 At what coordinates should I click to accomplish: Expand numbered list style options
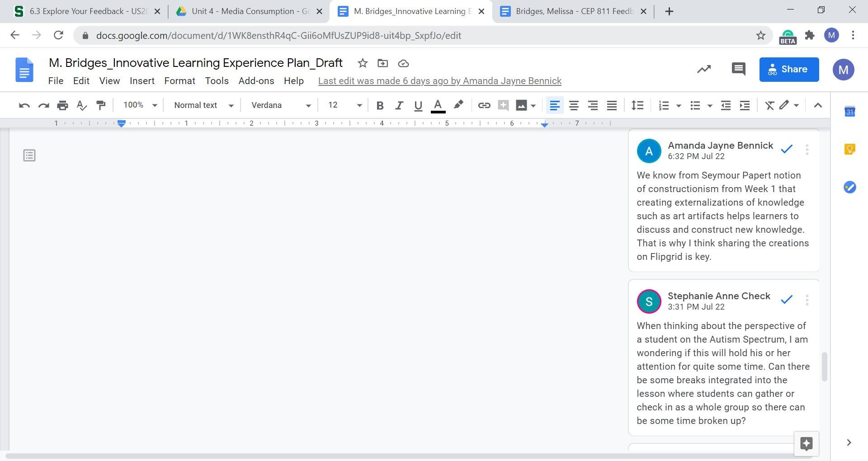678,106
